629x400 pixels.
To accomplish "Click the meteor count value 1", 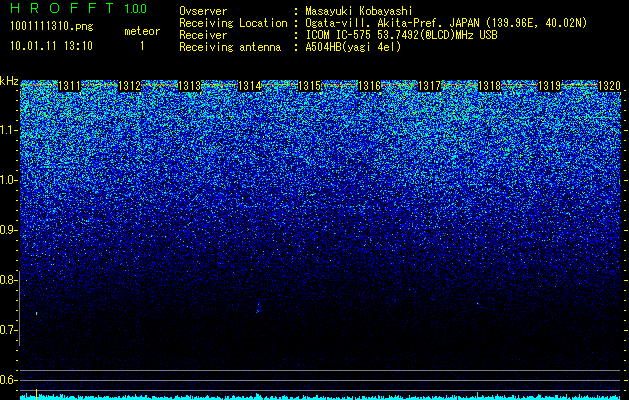I will tap(142, 46).
